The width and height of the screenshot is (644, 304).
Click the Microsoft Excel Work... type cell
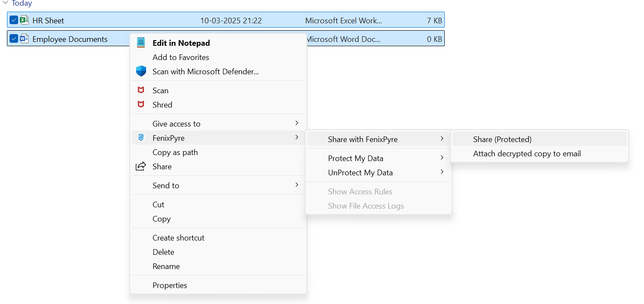(x=344, y=20)
